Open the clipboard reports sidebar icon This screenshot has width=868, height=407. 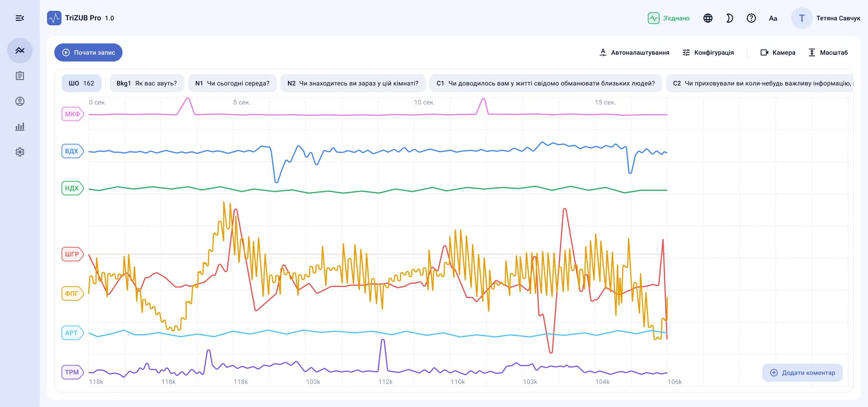click(20, 76)
